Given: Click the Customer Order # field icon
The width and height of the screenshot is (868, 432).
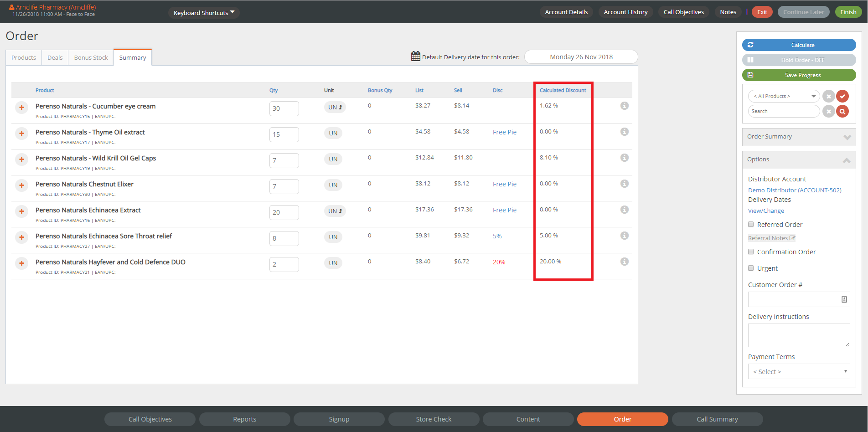Looking at the screenshot, I should click(x=844, y=299).
